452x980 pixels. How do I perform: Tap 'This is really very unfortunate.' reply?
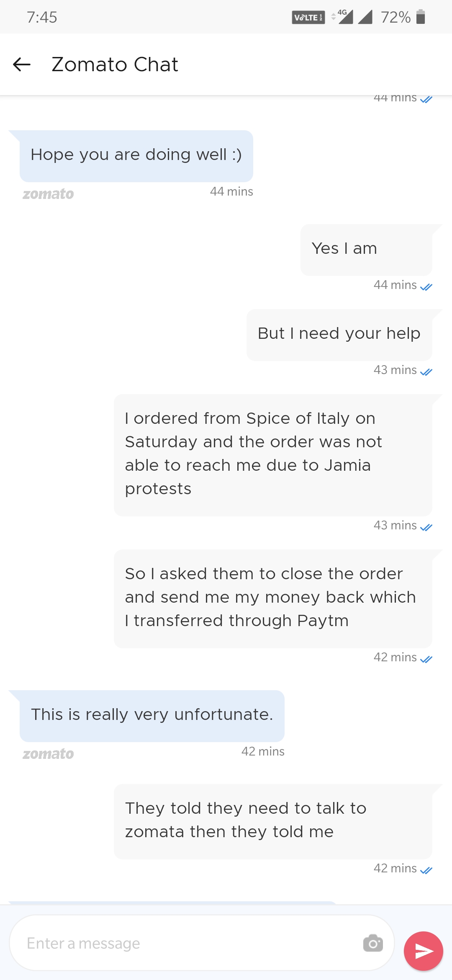(152, 715)
